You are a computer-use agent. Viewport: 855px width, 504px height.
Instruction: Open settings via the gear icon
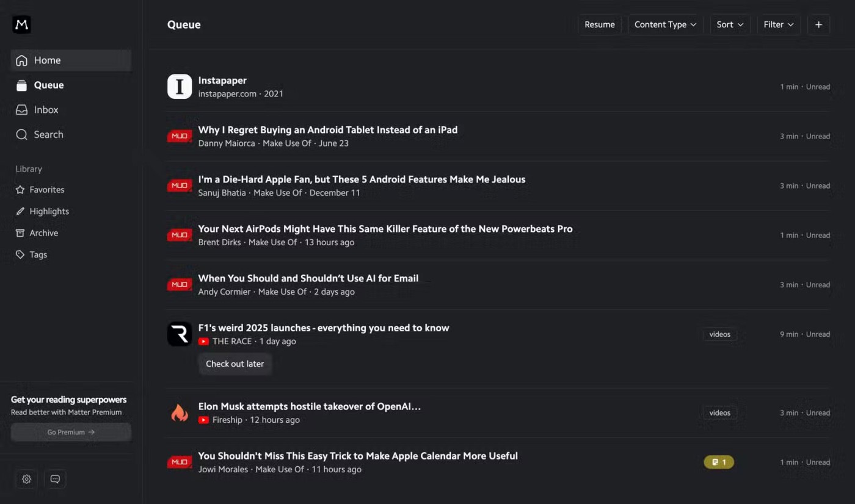tap(26, 479)
